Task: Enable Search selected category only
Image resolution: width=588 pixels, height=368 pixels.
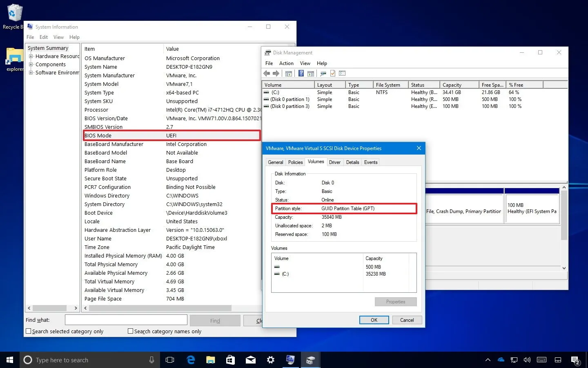Action: [x=28, y=331]
